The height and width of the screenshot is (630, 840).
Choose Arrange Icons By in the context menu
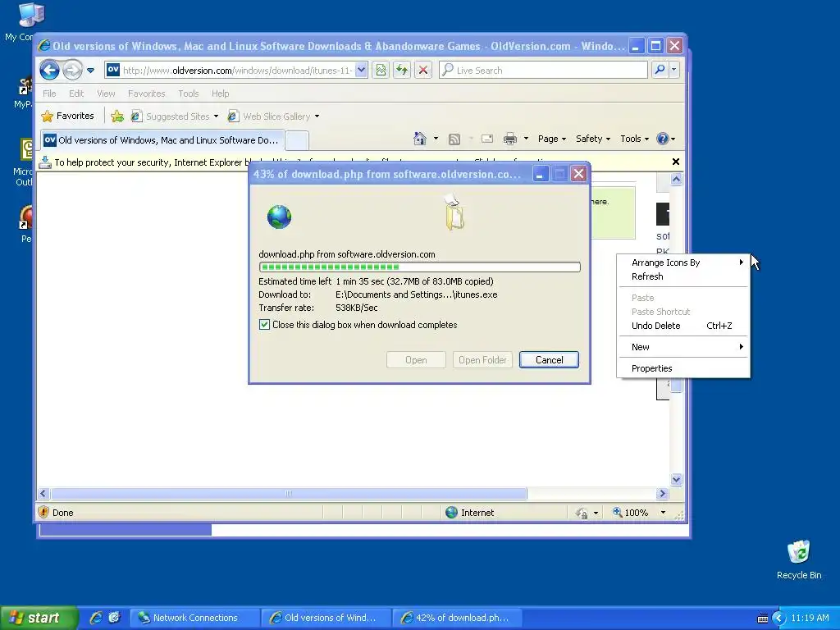[683, 262]
